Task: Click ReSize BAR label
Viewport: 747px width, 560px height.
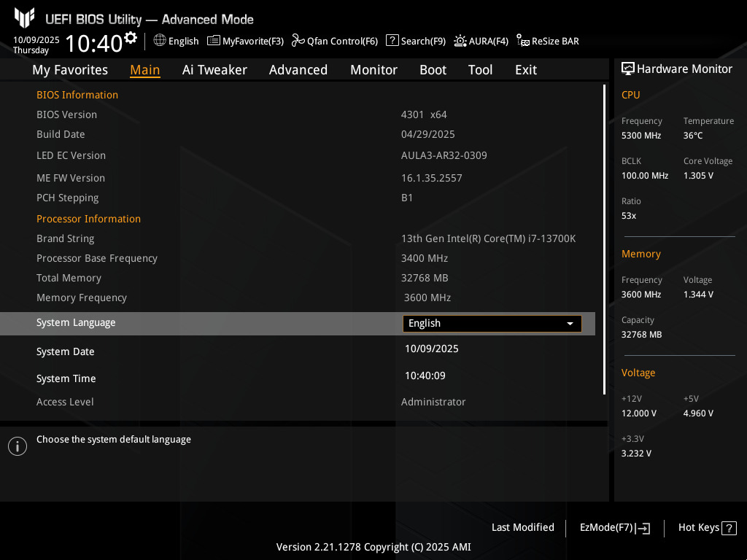Action: pos(555,42)
